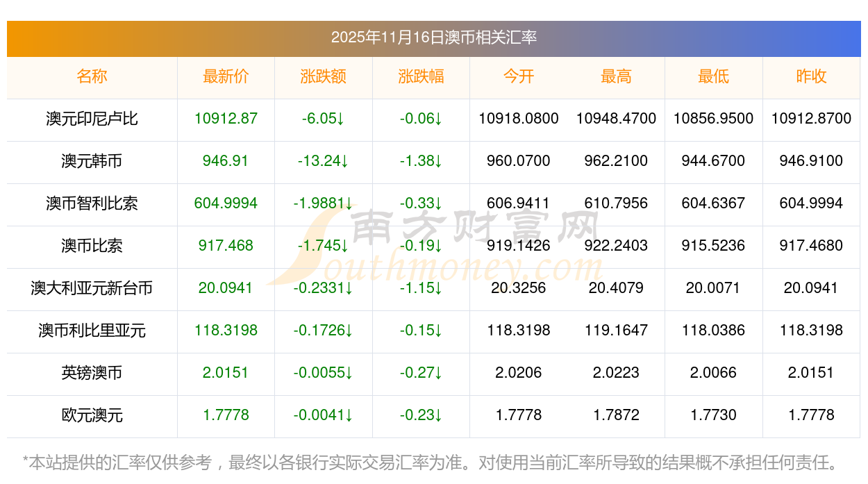Select the 英镑澳币 row name

(92, 373)
